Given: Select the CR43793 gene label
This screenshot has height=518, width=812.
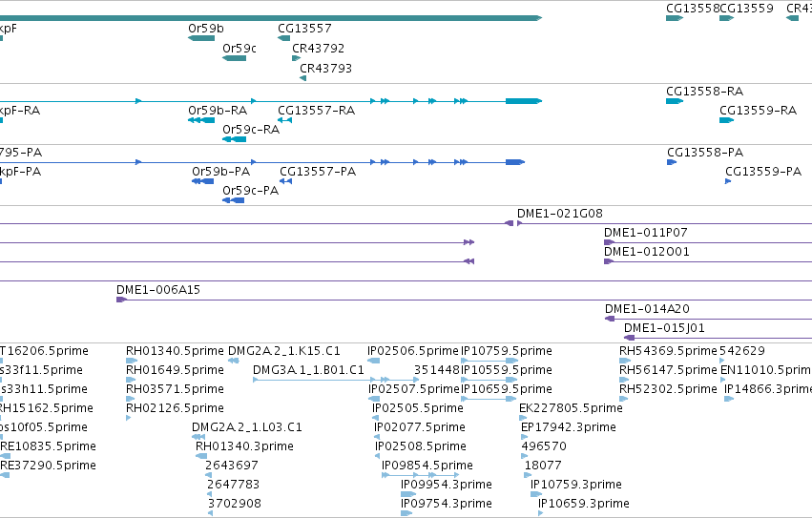Looking at the screenshot, I should pyautogui.click(x=325, y=69).
